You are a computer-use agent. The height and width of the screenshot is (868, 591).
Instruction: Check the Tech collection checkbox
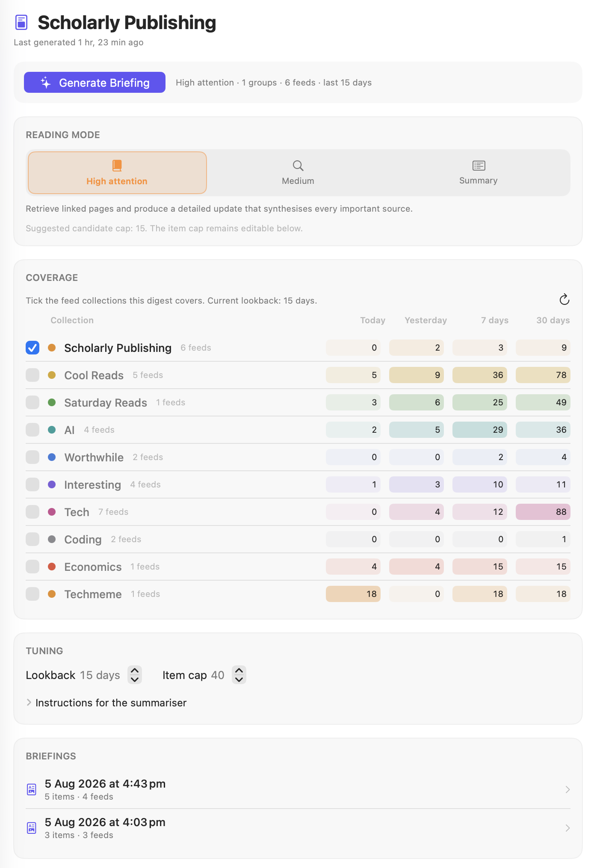coord(33,512)
